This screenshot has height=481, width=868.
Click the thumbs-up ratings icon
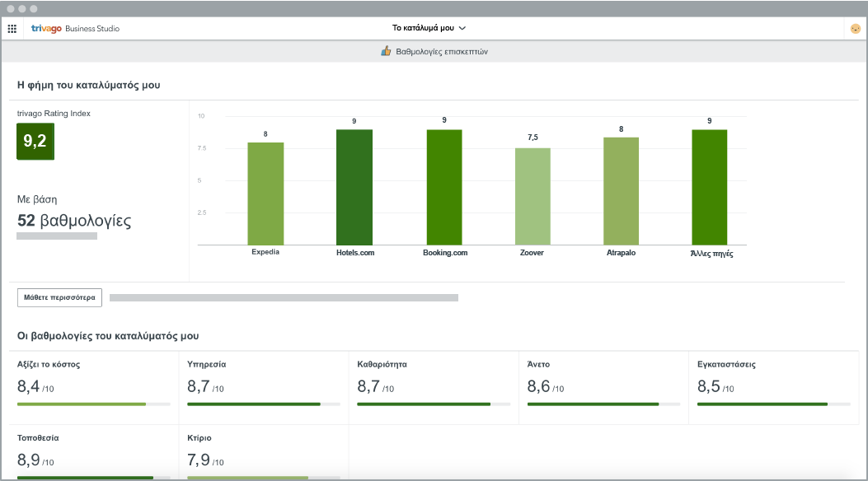[386, 51]
